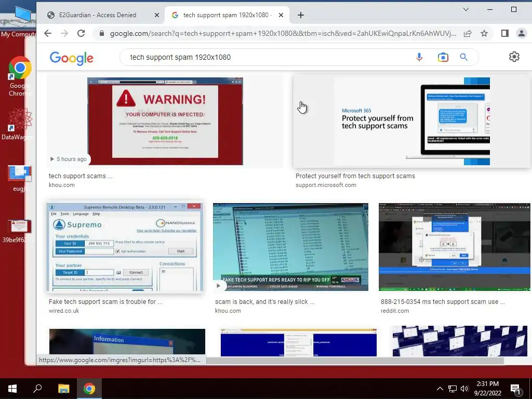
Task: Go back using the browser back arrow
Action: [x=48, y=33]
